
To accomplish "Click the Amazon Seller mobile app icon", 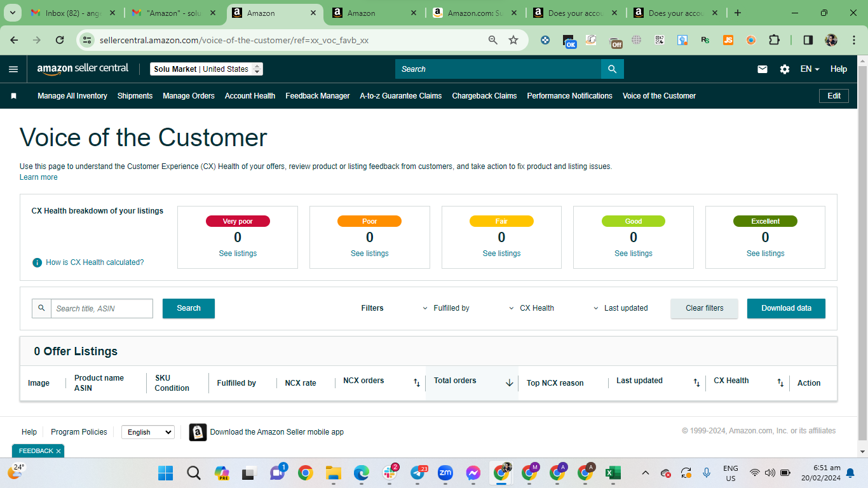I will point(198,432).
